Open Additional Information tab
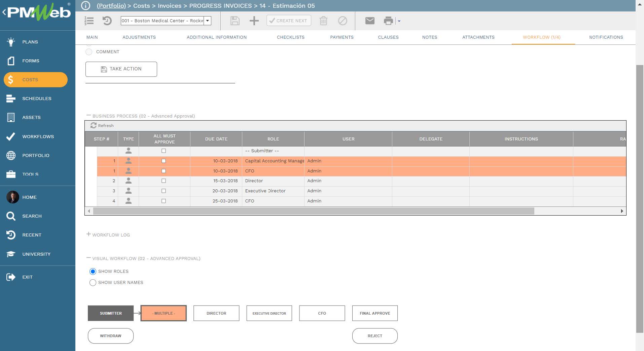 click(x=217, y=37)
